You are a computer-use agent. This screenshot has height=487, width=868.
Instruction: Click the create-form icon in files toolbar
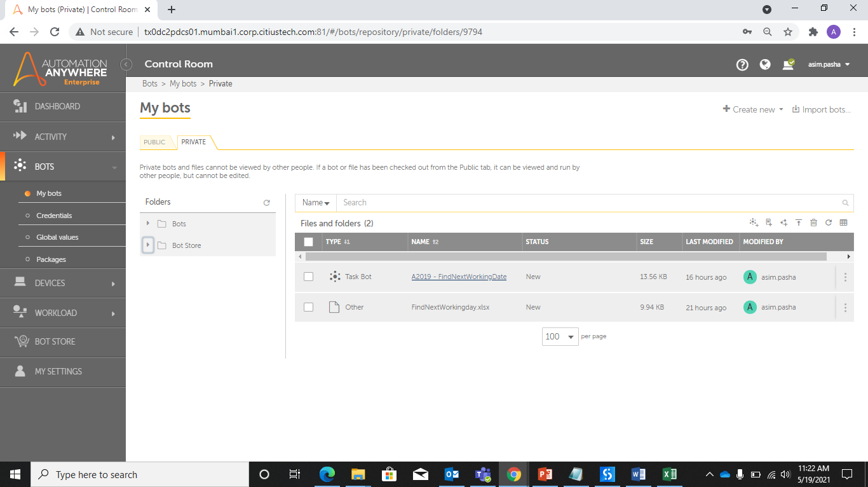click(x=769, y=223)
